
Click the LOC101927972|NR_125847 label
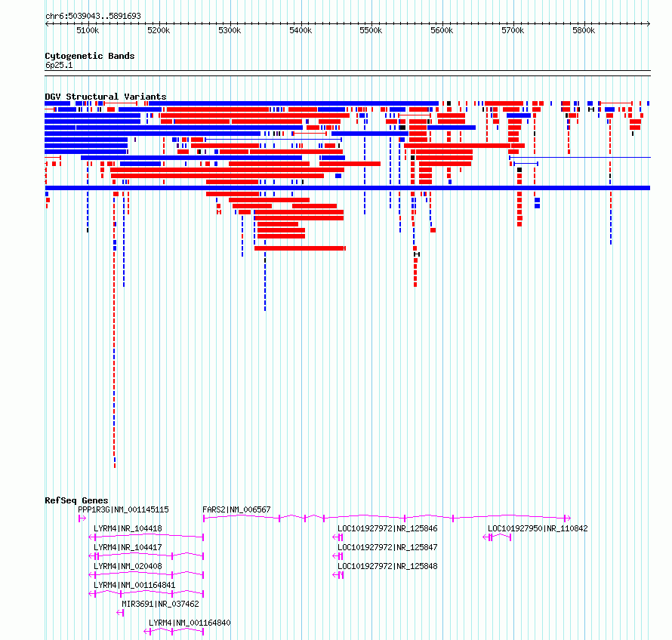coord(387,547)
